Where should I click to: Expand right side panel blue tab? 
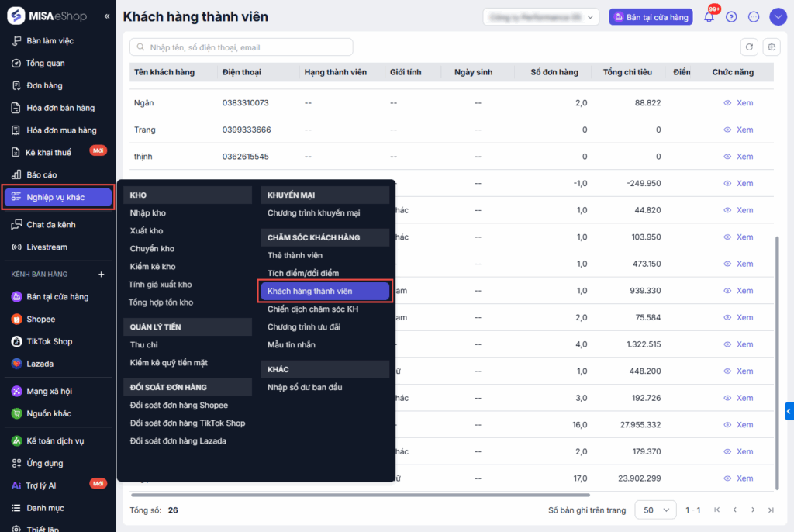(789, 412)
